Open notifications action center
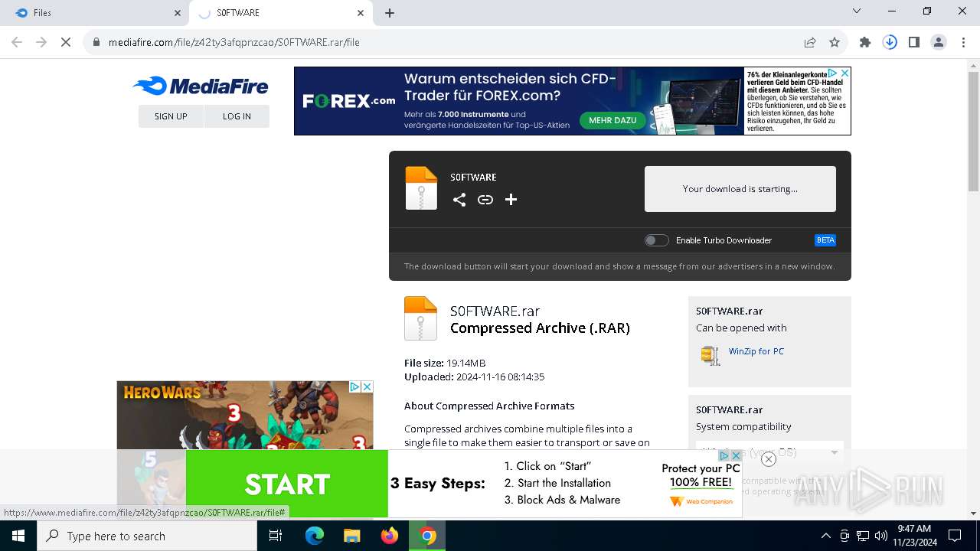This screenshot has height=551, width=980. pos(955,536)
